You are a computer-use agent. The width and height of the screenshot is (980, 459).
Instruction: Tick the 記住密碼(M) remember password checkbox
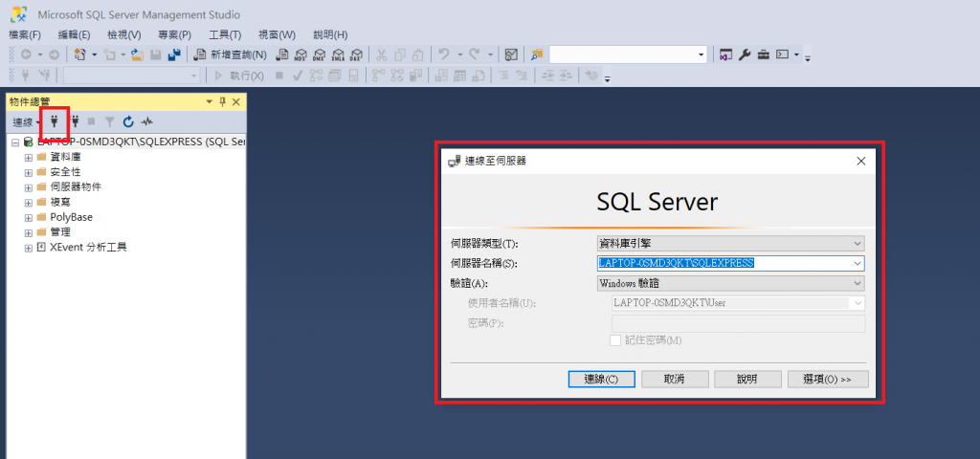tap(615, 340)
